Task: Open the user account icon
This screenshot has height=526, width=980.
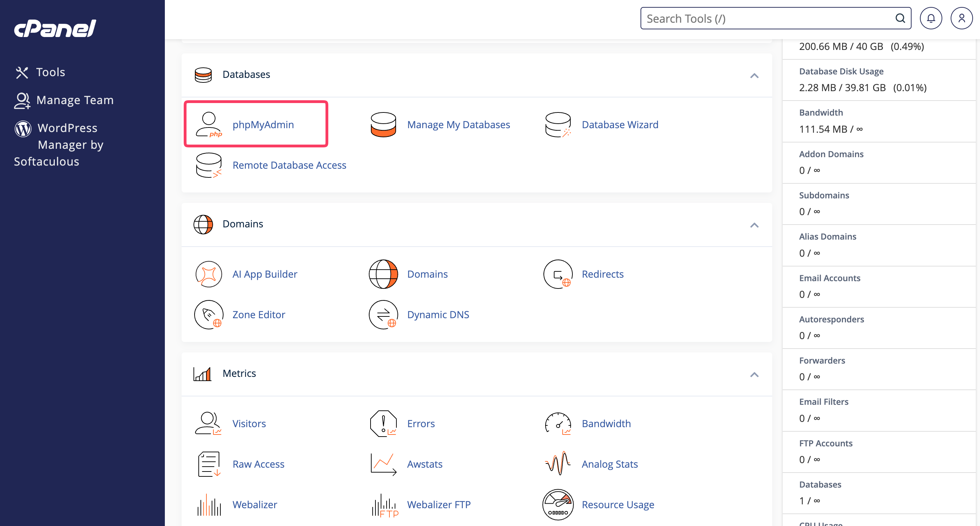Action: click(961, 18)
